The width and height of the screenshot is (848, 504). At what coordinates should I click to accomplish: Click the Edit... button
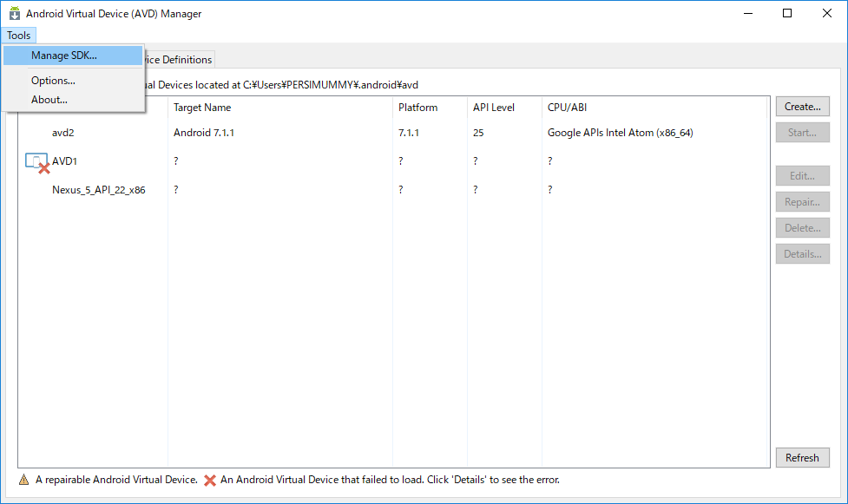pos(803,176)
